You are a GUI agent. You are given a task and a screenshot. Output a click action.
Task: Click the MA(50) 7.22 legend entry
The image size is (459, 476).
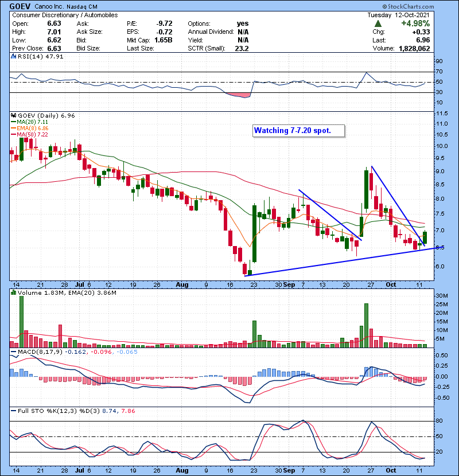[x=29, y=134]
